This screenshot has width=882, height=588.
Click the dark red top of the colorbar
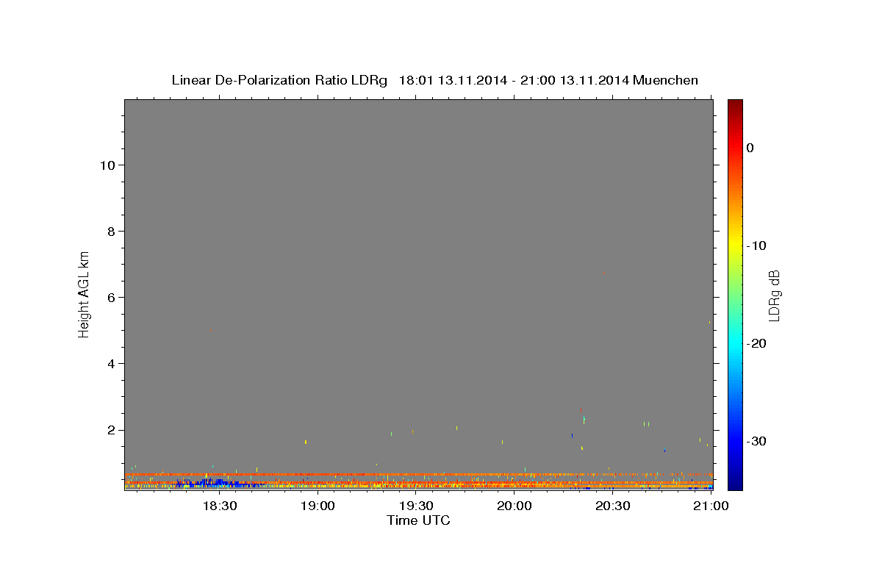[735, 105]
